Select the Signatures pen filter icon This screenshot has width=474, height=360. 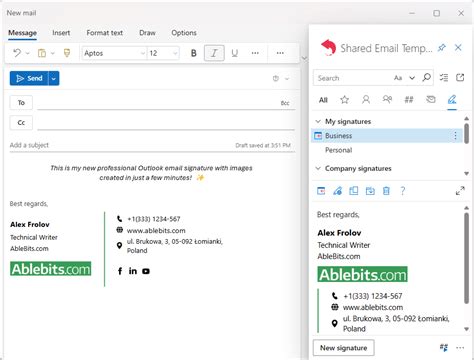tap(452, 99)
